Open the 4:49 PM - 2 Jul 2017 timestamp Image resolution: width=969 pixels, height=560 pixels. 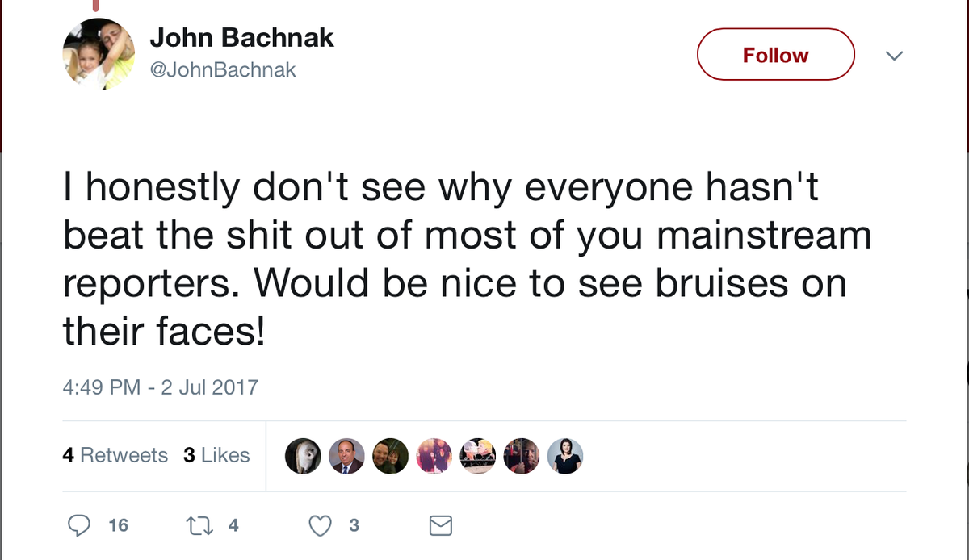(x=160, y=387)
